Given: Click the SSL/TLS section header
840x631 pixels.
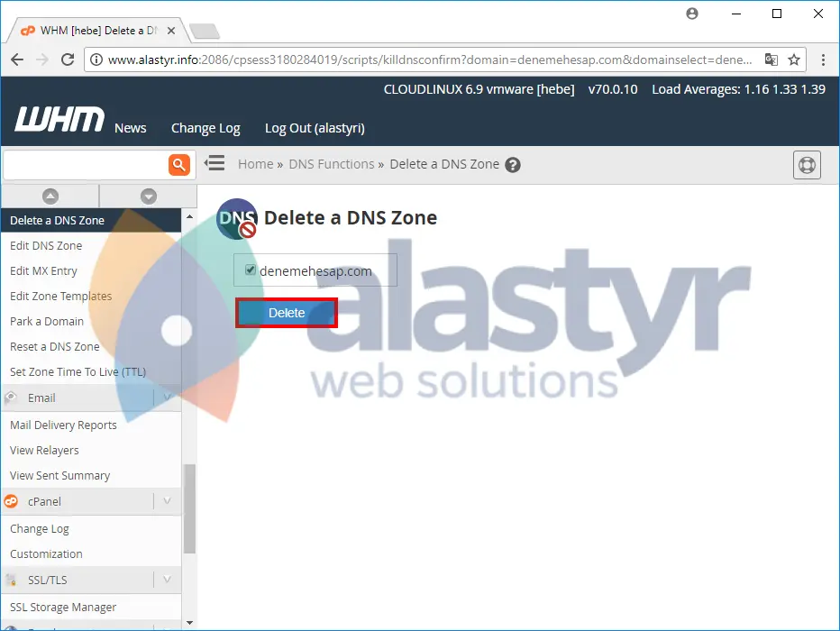Looking at the screenshot, I should pos(91,580).
